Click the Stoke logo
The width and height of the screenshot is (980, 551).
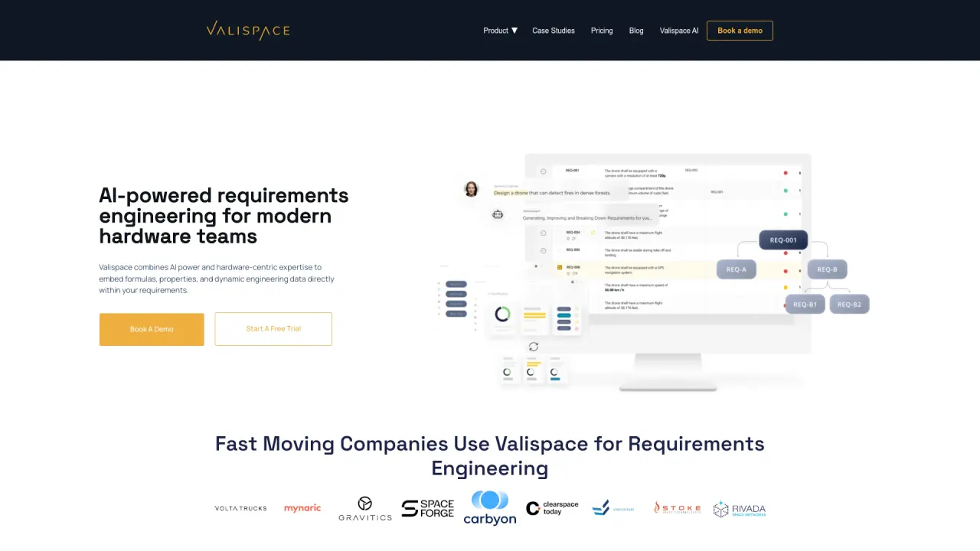[x=678, y=508]
